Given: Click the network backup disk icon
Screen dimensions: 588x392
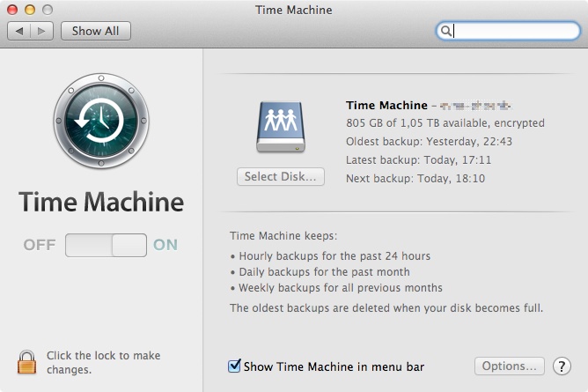Looking at the screenshot, I should 281,127.
